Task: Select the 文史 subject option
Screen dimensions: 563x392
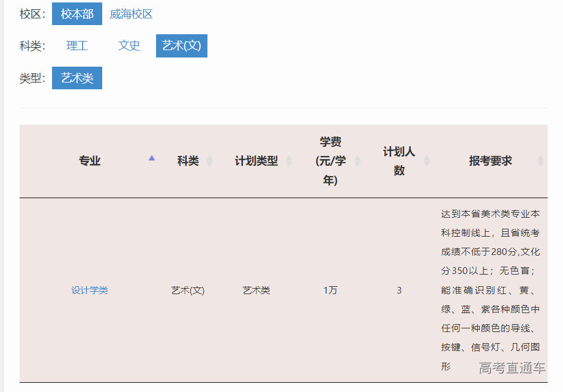Action: click(129, 45)
